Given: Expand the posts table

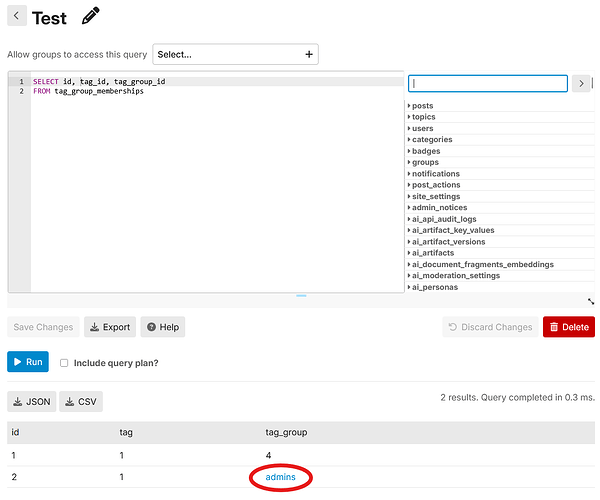Looking at the screenshot, I should [x=421, y=106].
